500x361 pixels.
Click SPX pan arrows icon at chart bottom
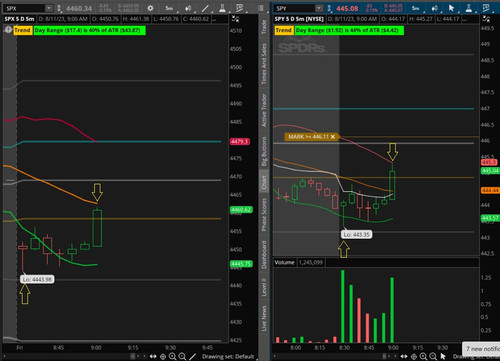[x=153, y=356]
